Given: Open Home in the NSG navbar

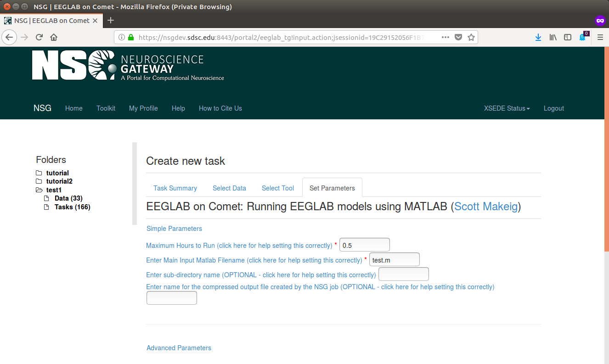Looking at the screenshot, I should tap(74, 108).
